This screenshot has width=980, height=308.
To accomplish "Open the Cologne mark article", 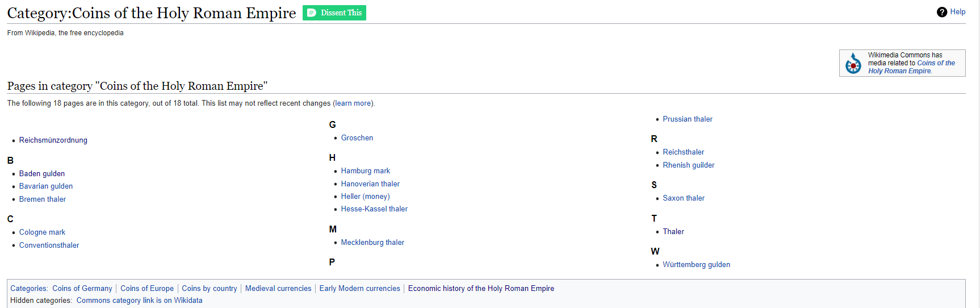I will 42,232.
